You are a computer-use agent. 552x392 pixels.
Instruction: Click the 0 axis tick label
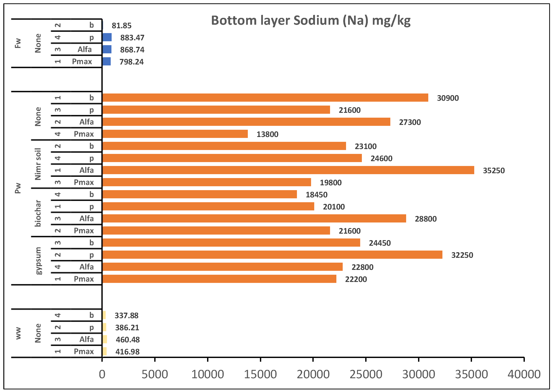click(x=102, y=374)
